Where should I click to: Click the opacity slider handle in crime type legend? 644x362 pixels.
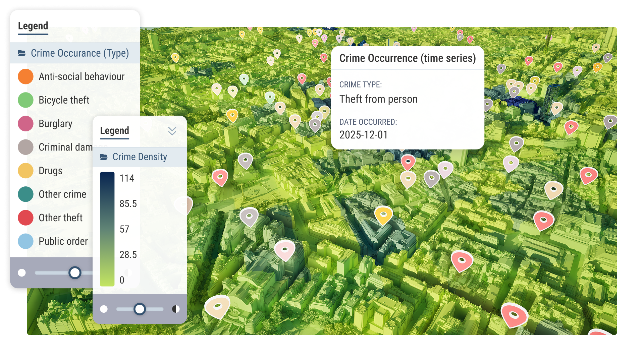pyautogui.click(x=75, y=273)
